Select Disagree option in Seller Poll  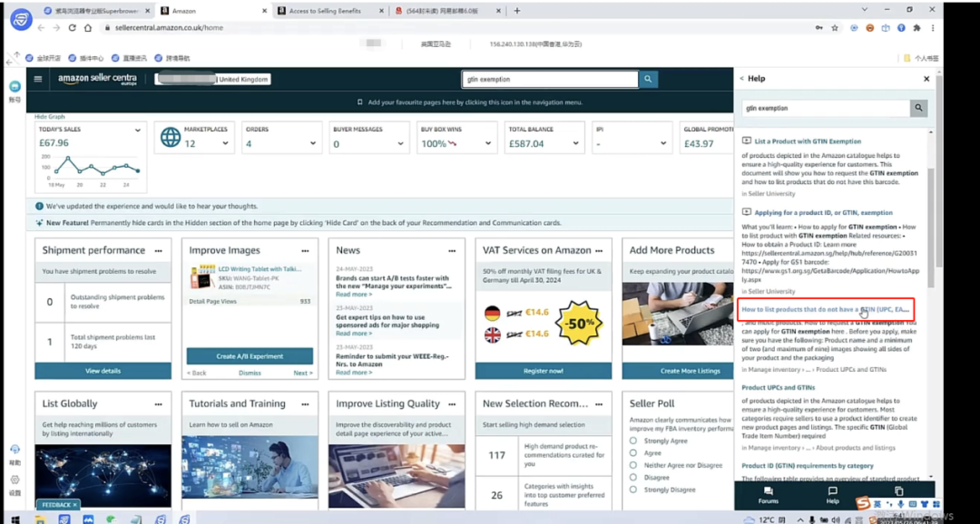633,477
